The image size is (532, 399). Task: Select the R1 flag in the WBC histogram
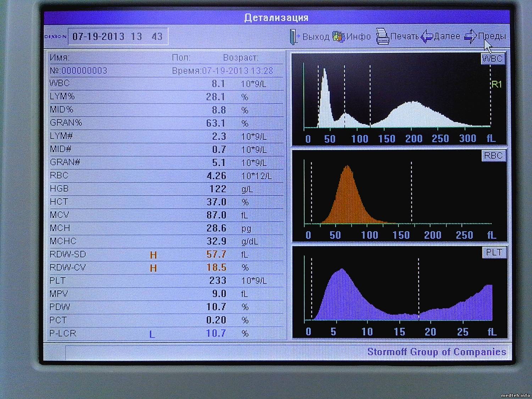pyautogui.click(x=496, y=84)
